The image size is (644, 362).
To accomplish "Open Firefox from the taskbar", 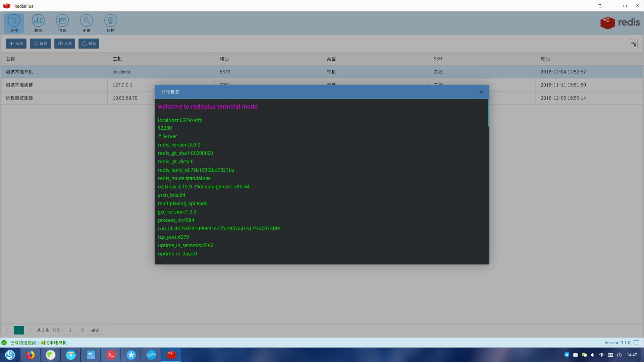I will pyautogui.click(x=31, y=355).
